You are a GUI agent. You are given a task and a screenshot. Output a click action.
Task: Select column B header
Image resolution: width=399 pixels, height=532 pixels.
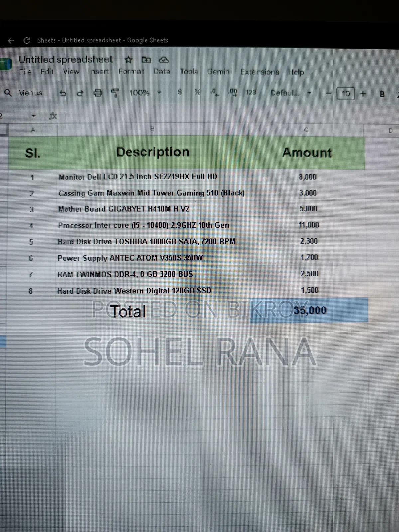point(153,129)
